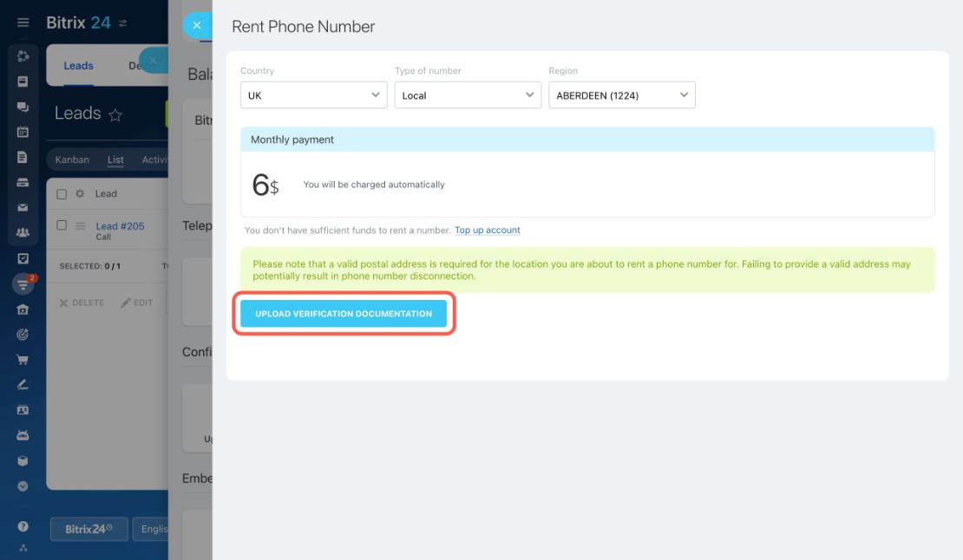Tick the checkbox for Lead #205

62,225
